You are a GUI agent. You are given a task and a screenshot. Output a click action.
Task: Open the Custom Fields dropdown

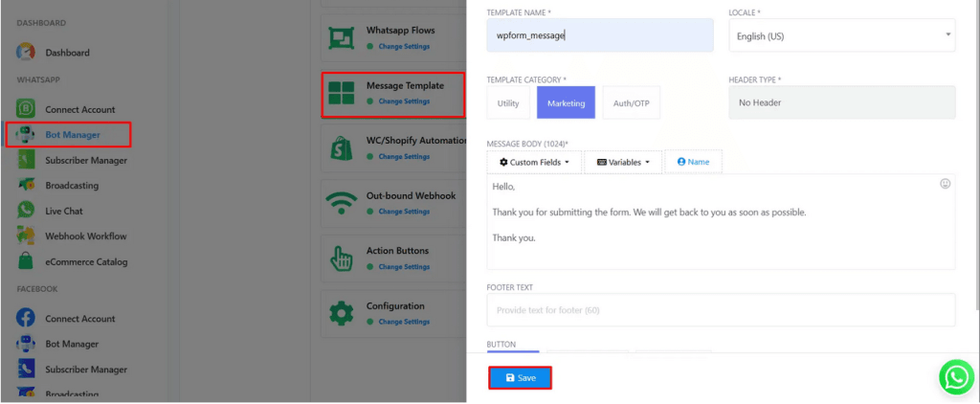(534, 162)
